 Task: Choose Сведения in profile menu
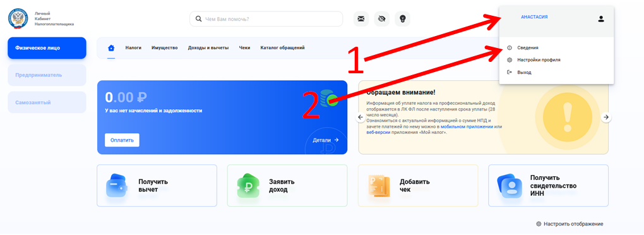pos(528,47)
